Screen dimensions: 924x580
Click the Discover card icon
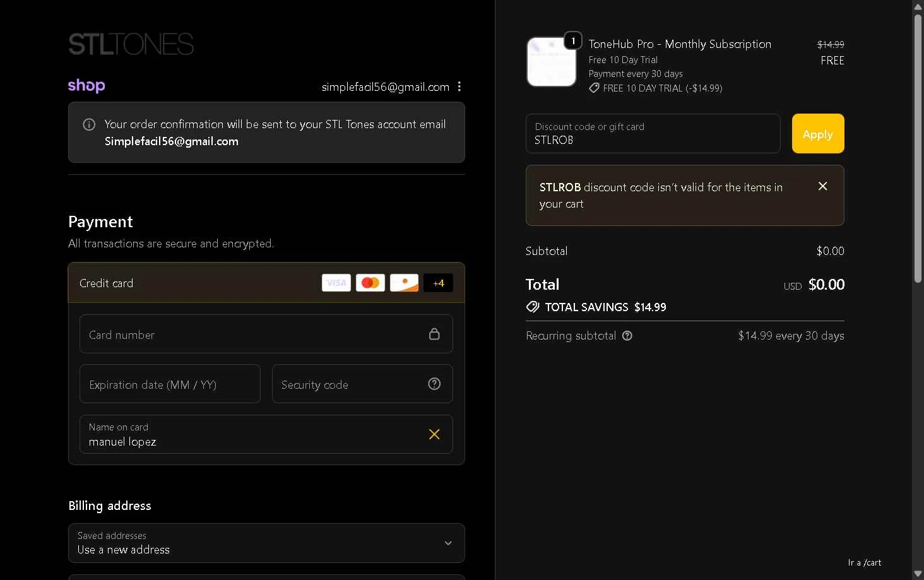click(404, 283)
